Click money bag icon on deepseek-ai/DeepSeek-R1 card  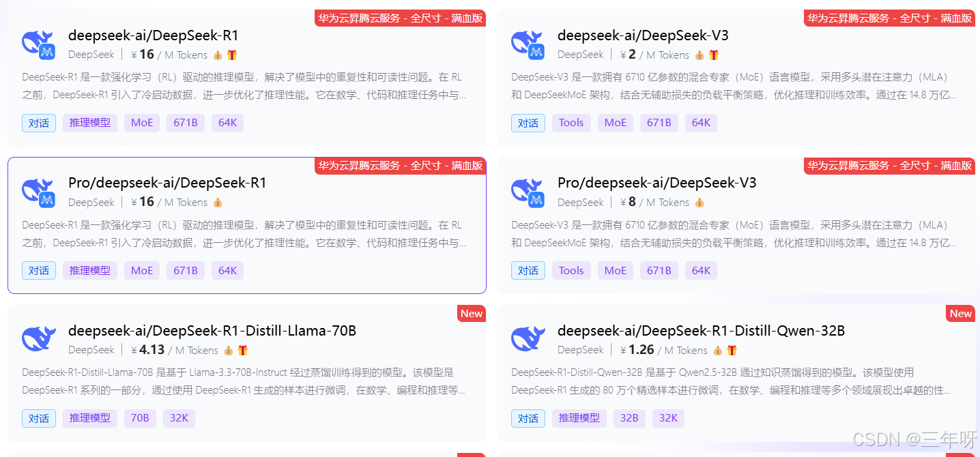click(x=218, y=55)
